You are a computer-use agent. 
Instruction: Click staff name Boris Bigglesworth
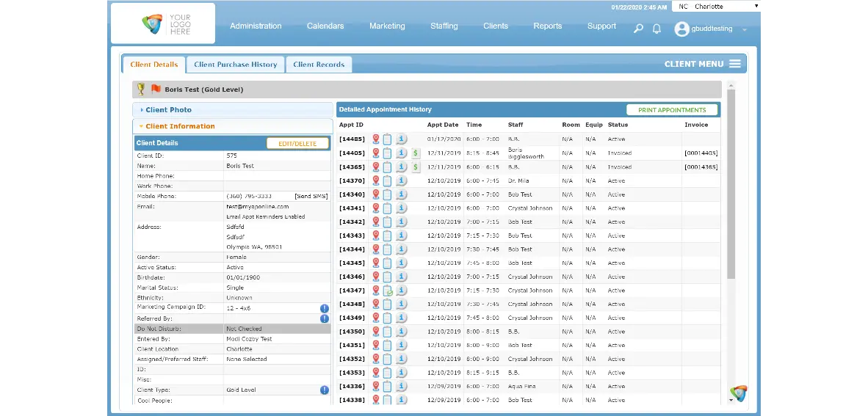(x=526, y=153)
